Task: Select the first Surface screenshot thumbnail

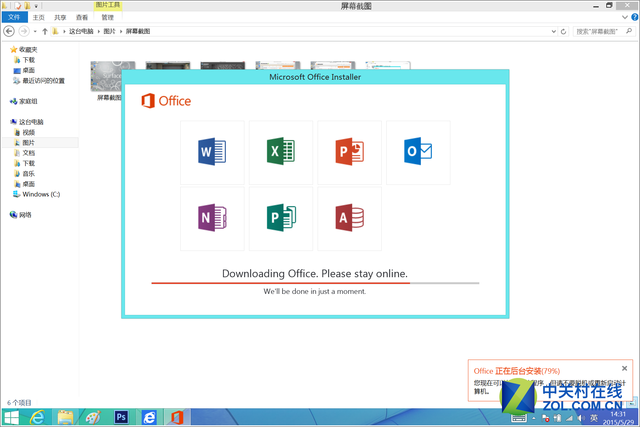Action: pos(106,76)
